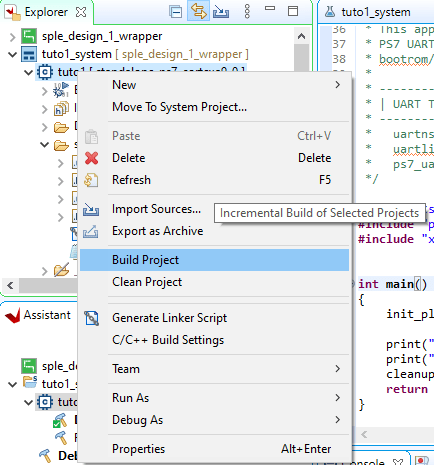Click init_pl call in code editor
This screenshot has width=434, height=465.
pyautogui.click(x=410, y=314)
